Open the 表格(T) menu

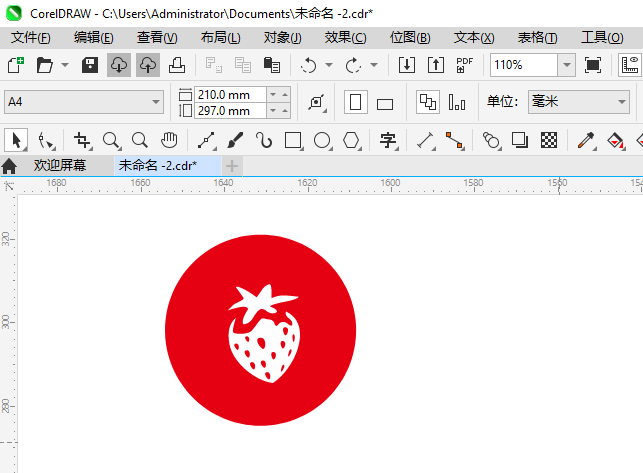(538, 38)
